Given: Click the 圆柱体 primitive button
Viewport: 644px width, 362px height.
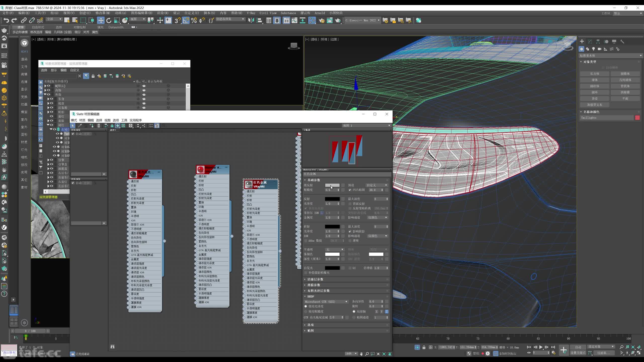Looking at the screenshot, I should pyautogui.click(x=595, y=86).
